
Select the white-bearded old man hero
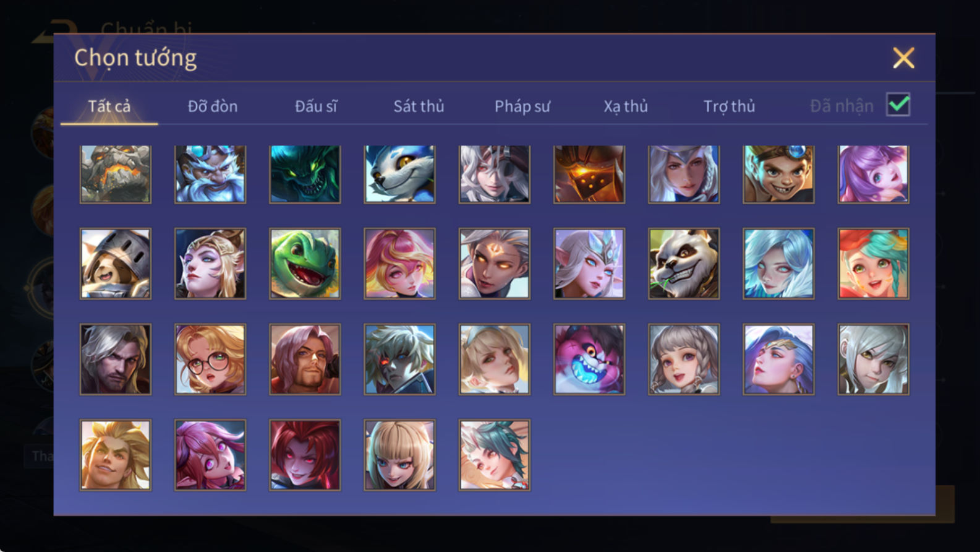210,174
